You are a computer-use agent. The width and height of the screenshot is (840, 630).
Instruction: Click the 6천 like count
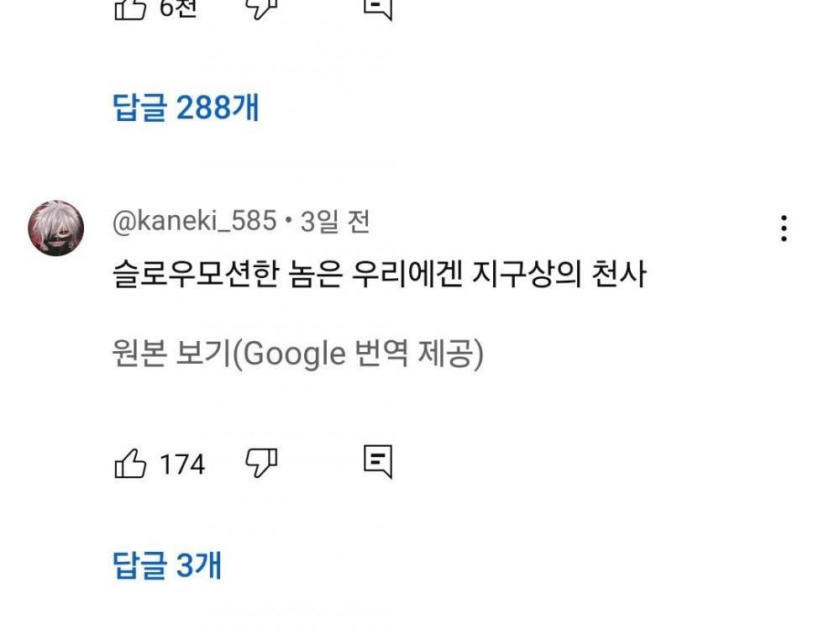(x=177, y=8)
